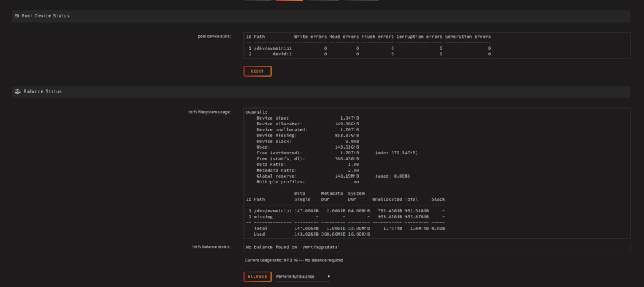The image size is (644, 287).
Task: Click the Pool Device Status section icon
Action: coord(17,16)
